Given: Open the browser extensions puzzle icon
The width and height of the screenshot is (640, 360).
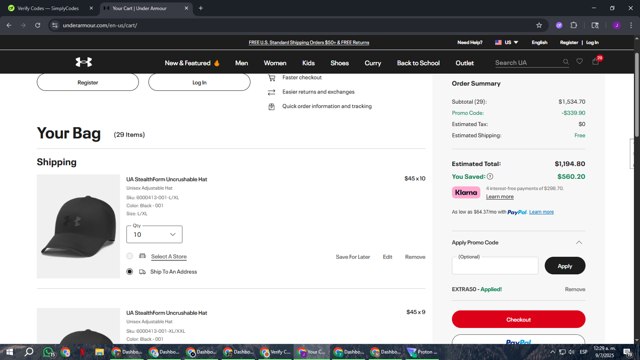Looking at the screenshot, I should [x=573, y=25].
